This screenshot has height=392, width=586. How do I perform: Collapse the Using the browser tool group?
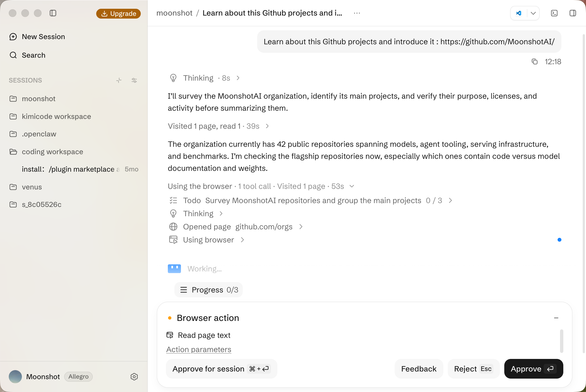pos(261,186)
